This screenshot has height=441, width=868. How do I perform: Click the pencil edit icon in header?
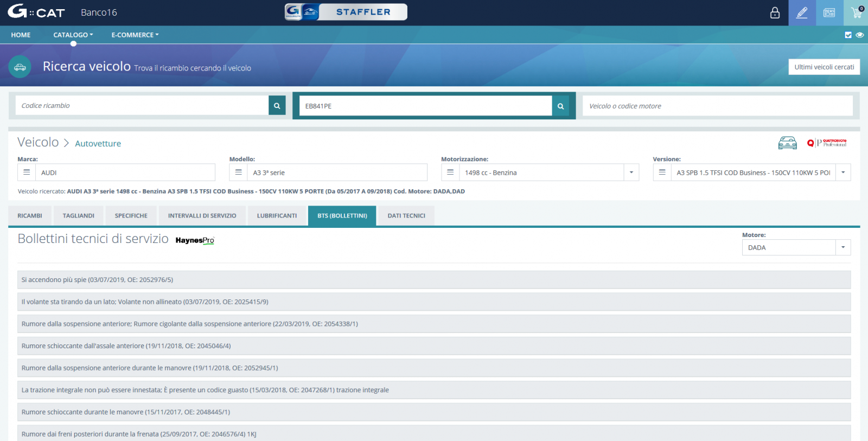802,12
